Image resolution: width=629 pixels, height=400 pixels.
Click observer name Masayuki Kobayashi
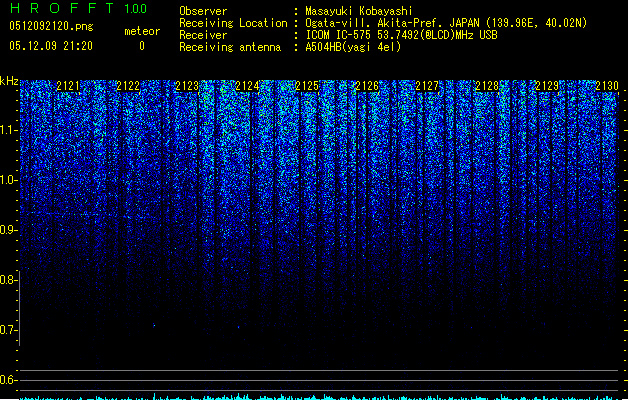point(359,11)
